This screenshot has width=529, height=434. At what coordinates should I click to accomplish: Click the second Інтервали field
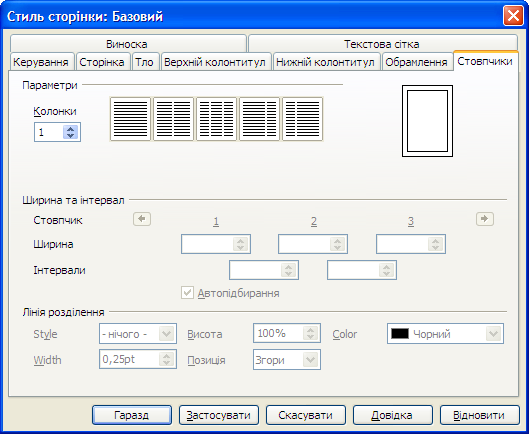point(362,270)
